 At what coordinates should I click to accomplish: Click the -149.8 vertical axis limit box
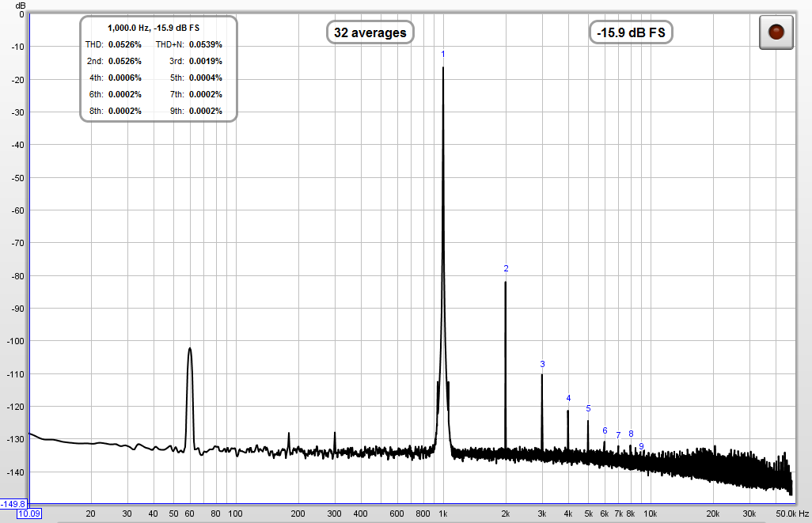[x=13, y=504]
